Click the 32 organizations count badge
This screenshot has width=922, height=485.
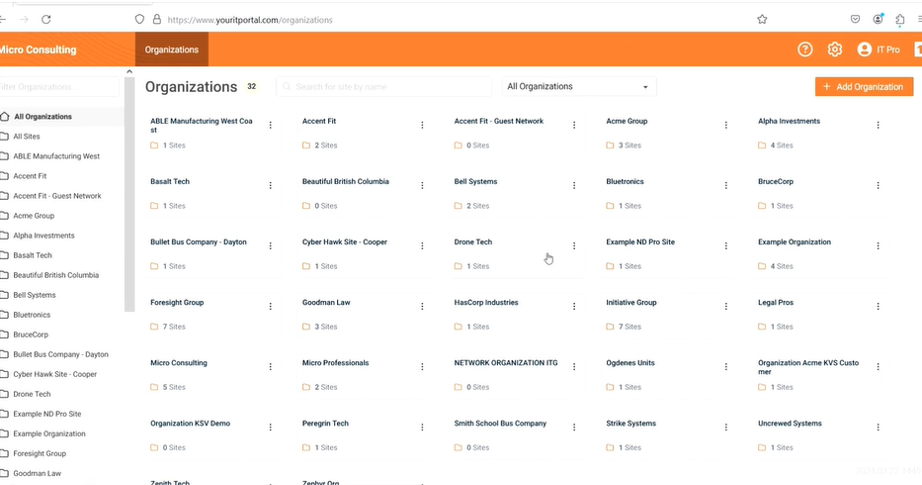[x=251, y=86]
